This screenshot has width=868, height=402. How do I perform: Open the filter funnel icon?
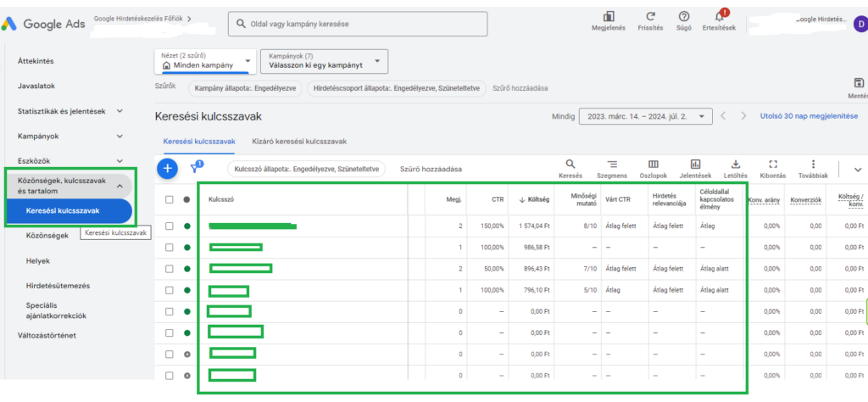[x=195, y=168]
